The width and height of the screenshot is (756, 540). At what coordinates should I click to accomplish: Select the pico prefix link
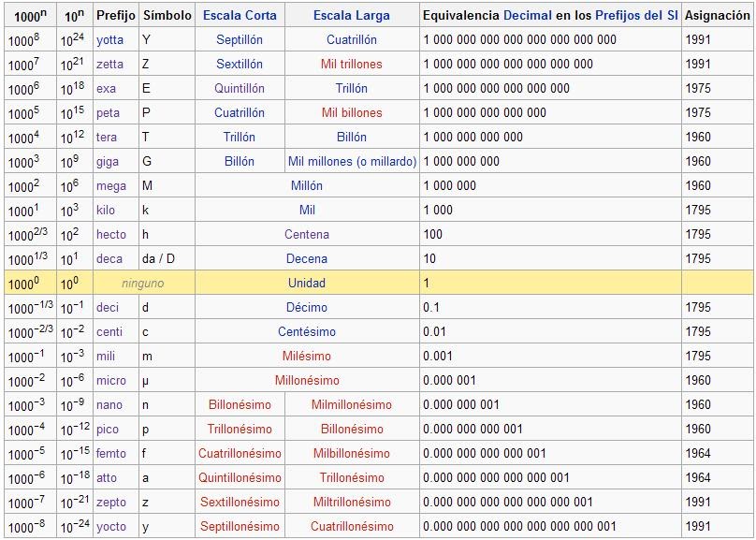point(107,430)
